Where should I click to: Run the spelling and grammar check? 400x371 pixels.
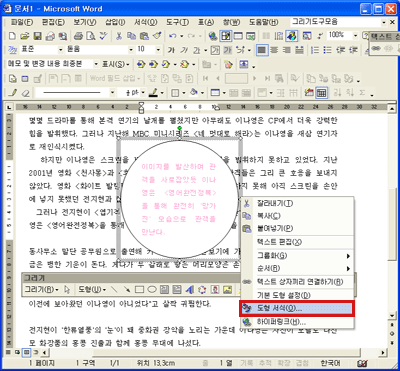[x=104, y=36]
